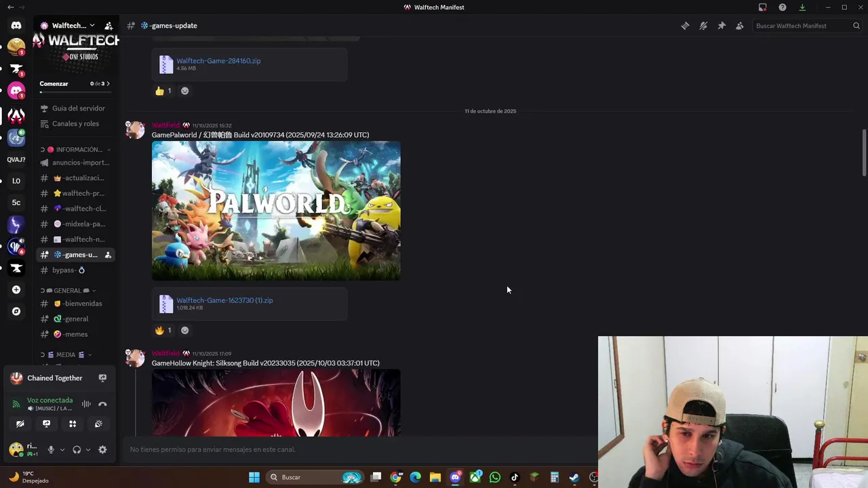Toggle camera on in voice panel
Image resolution: width=868 pixels, height=488 pixels.
click(20, 424)
